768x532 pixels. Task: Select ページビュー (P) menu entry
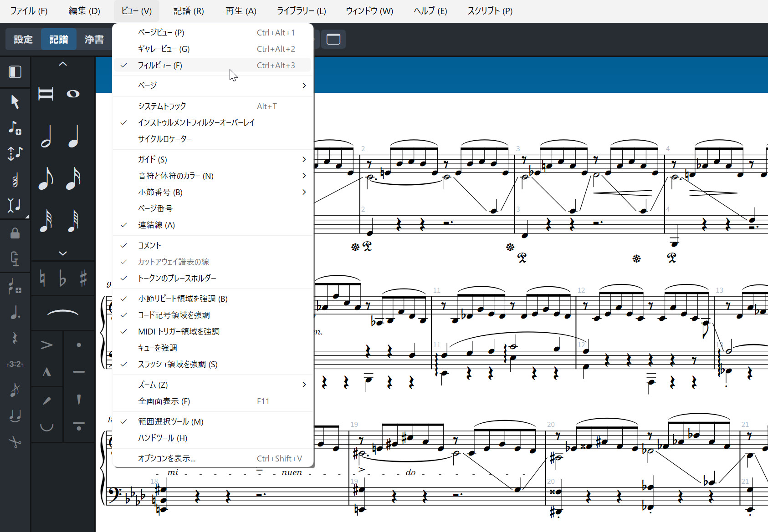pyautogui.click(x=213, y=33)
